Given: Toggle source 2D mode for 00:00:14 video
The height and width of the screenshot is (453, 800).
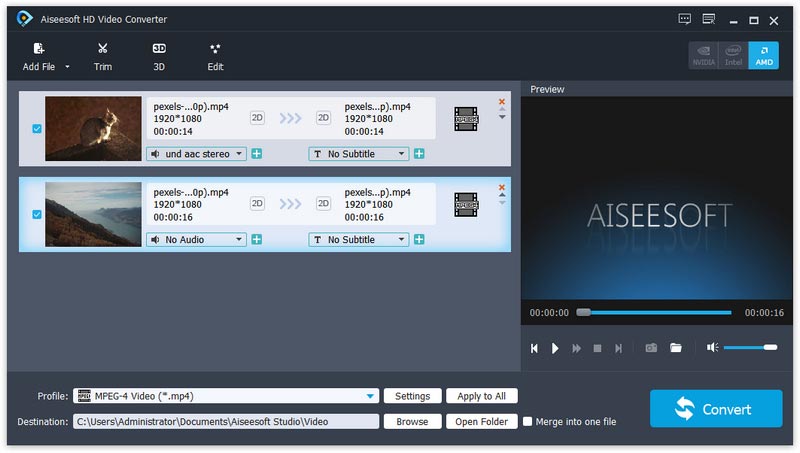Looking at the screenshot, I should click(x=257, y=118).
